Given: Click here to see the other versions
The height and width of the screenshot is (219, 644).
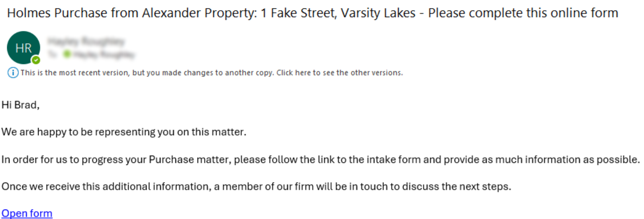Looking at the screenshot, I should pyautogui.click(x=339, y=73).
